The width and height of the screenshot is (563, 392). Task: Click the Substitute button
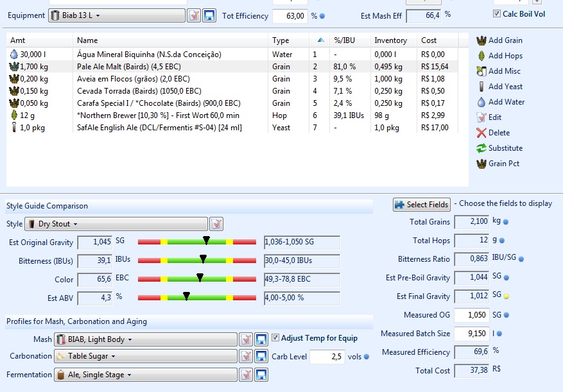(499, 148)
